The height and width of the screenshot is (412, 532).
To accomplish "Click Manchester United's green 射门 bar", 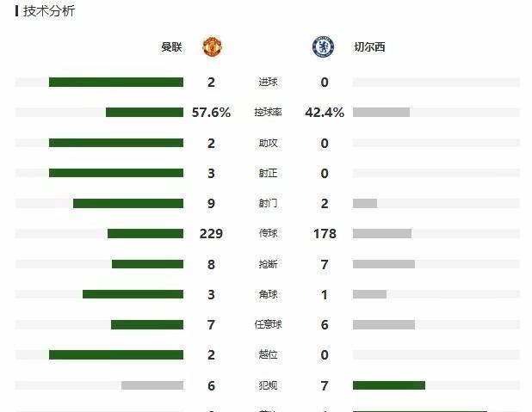I will coord(128,204).
